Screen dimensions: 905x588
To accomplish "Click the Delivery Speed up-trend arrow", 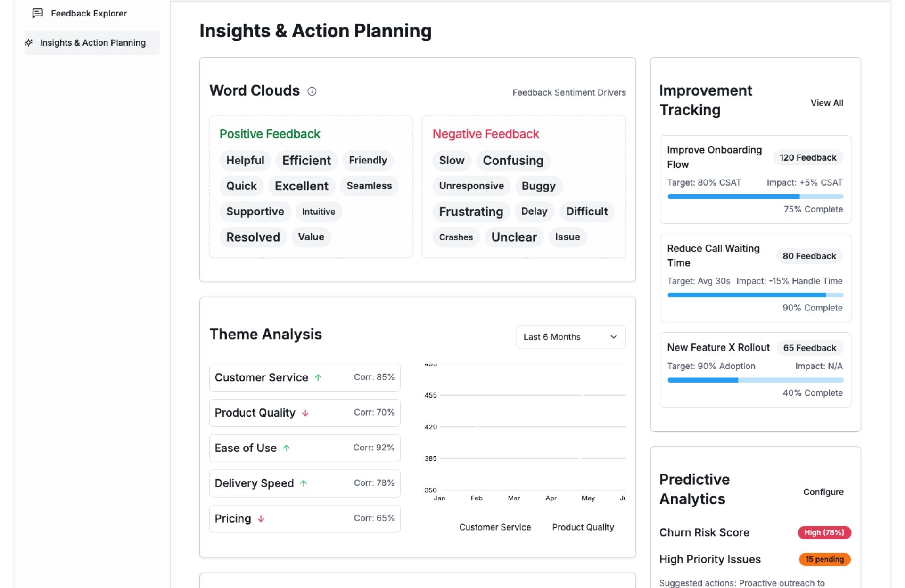I will 304,483.
